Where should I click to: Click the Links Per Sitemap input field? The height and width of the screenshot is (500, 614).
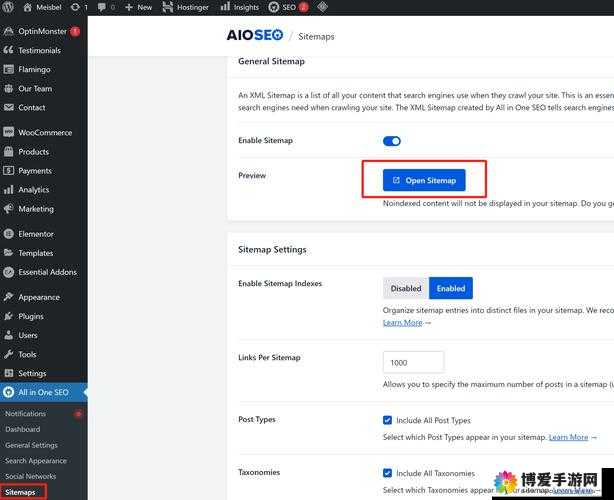point(414,362)
